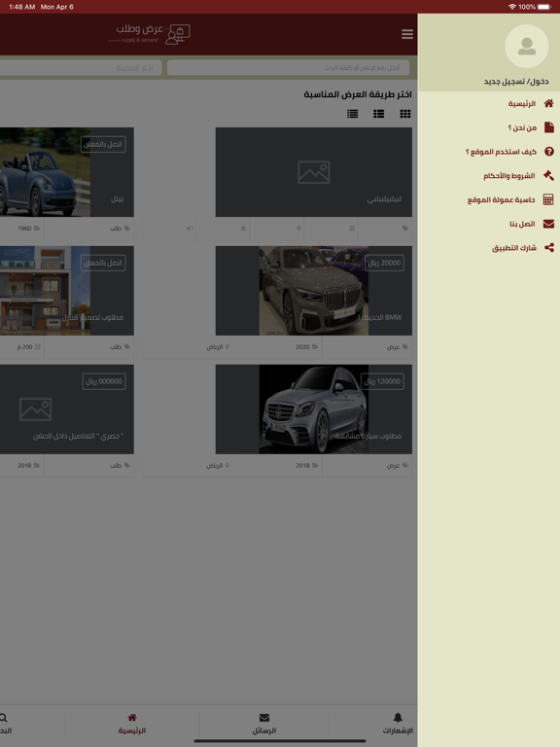Click طلب tag under بيتل ad
Screen dimensions: 560x747
tap(120, 229)
